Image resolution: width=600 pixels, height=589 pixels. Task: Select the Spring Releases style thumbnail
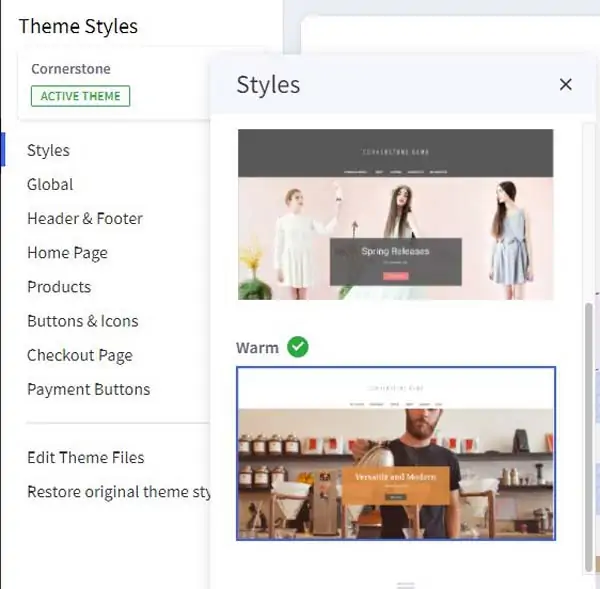click(x=395, y=214)
